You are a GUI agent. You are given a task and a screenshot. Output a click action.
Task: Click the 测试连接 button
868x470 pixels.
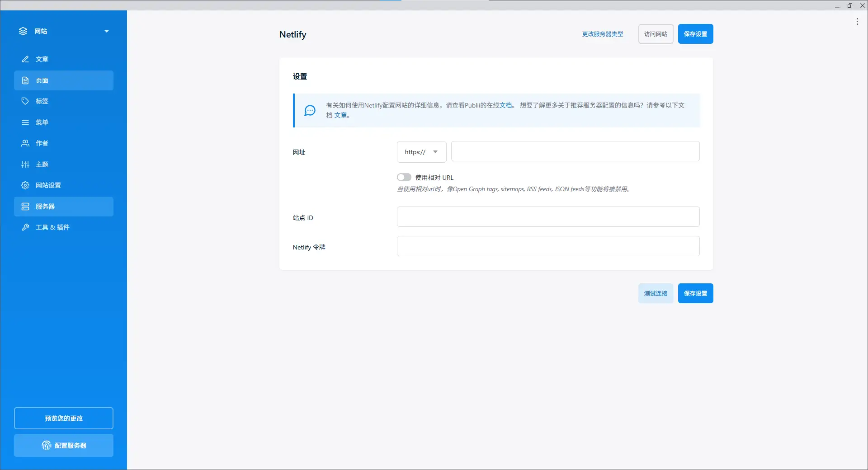tap(655, 293)
